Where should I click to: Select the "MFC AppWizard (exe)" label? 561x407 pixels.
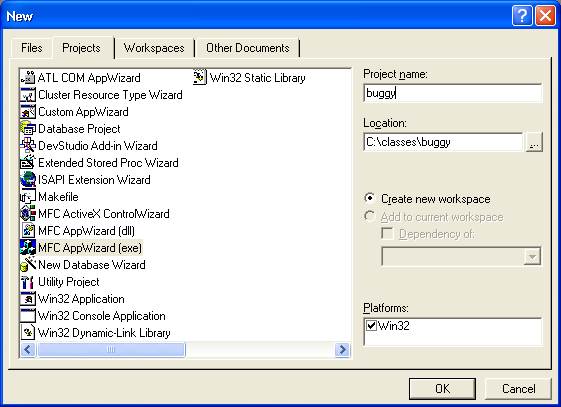[x=90, y=247]
